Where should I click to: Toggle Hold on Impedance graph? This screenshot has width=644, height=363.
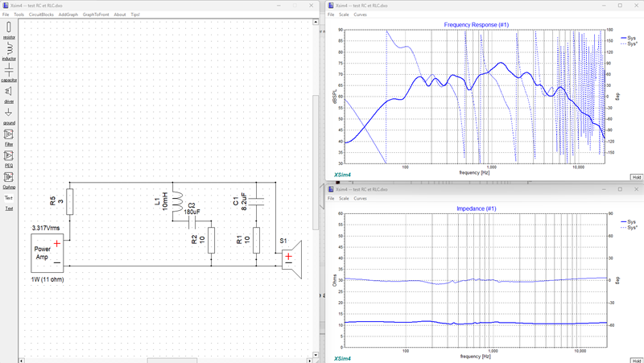[x=636, y=361]
